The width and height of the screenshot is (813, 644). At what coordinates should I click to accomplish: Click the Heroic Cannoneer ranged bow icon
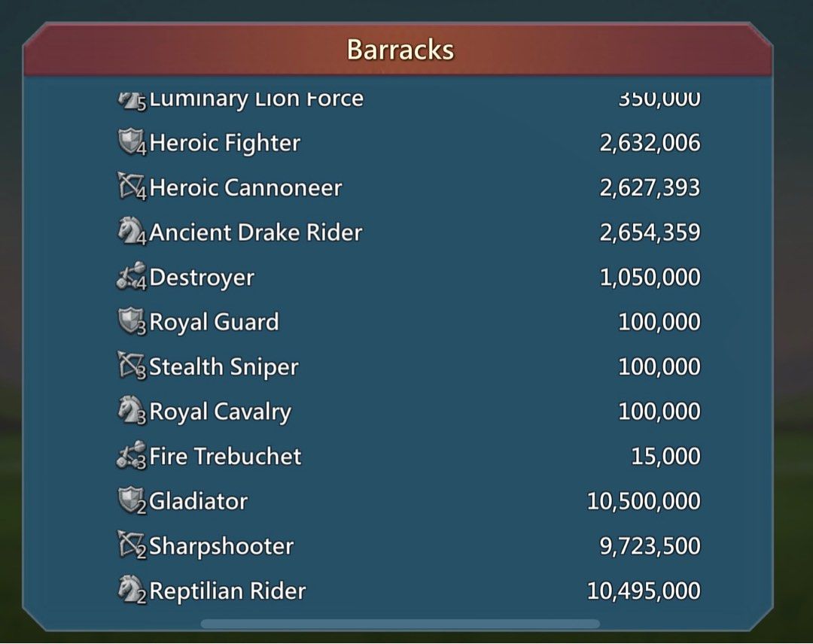pos(132,187)
